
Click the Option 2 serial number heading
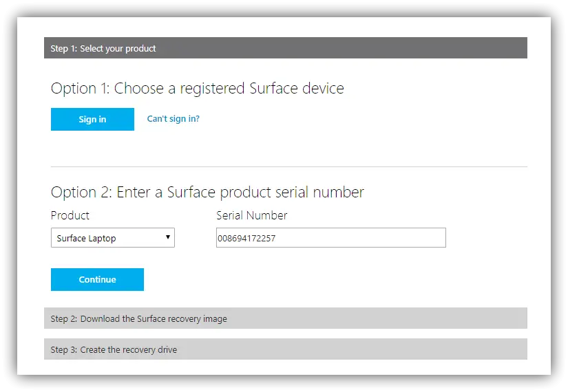(x=207, y=192)
